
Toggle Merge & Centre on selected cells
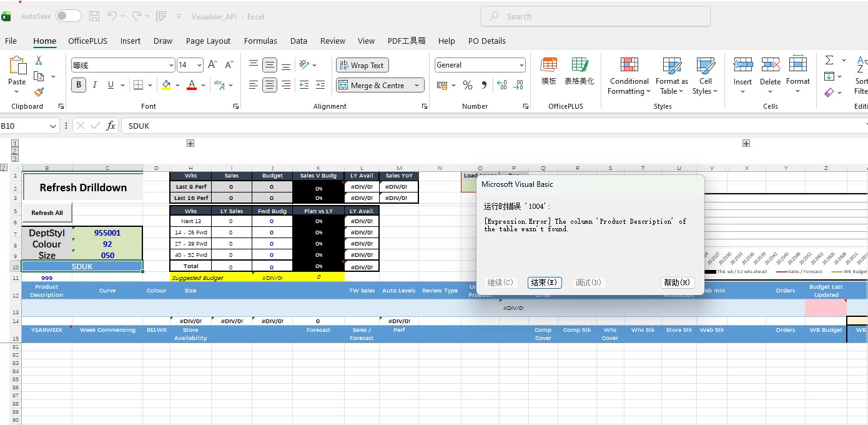tap(375, 84)
